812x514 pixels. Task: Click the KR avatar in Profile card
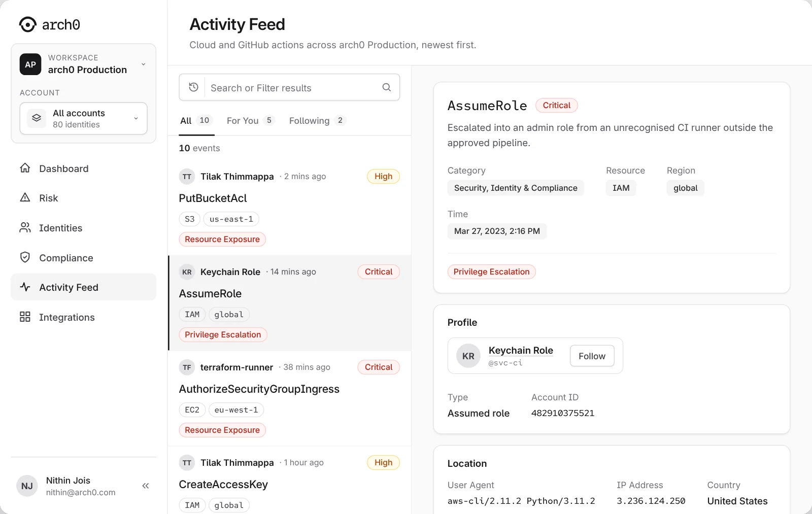pos(468,356)
